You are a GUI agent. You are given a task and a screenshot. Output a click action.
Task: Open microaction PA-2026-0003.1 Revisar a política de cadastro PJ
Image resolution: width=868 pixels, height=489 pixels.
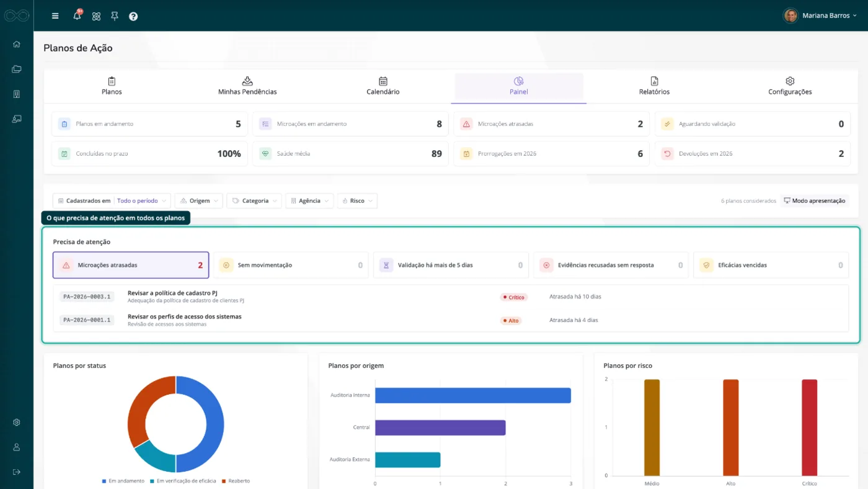451,297
